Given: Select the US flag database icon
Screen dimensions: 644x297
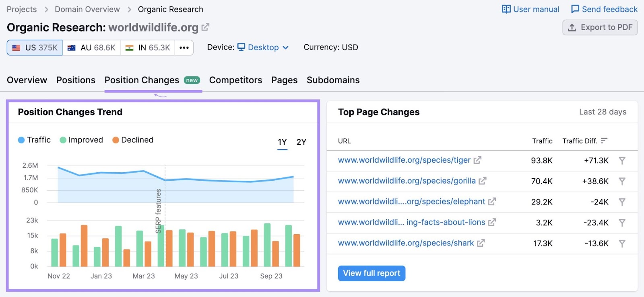Looking at the screenshot, I should tap(17, 47).
